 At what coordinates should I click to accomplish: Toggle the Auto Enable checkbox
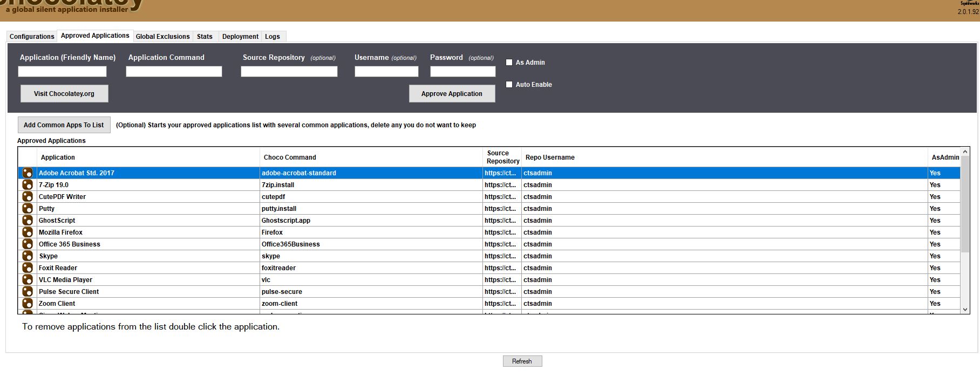pos(509,85)
